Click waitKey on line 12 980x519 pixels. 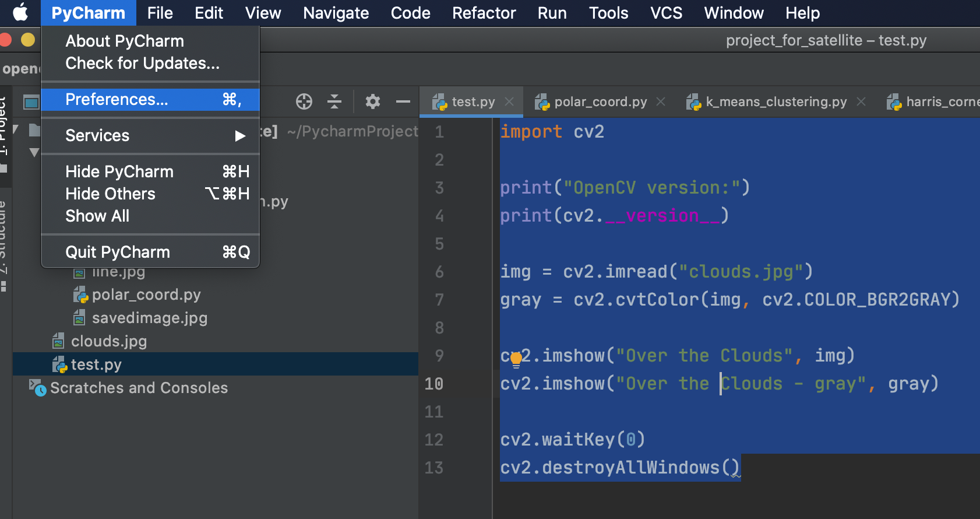point(579,440)
